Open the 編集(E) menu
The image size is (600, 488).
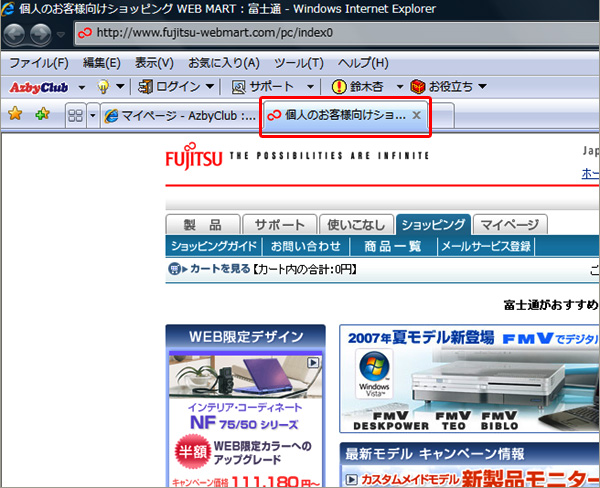click(x=102, y=63)
